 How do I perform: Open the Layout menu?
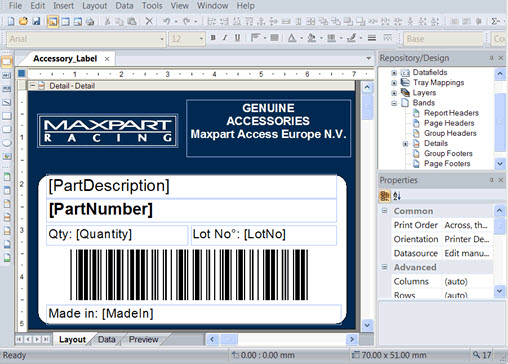click(x=95, y=6)
